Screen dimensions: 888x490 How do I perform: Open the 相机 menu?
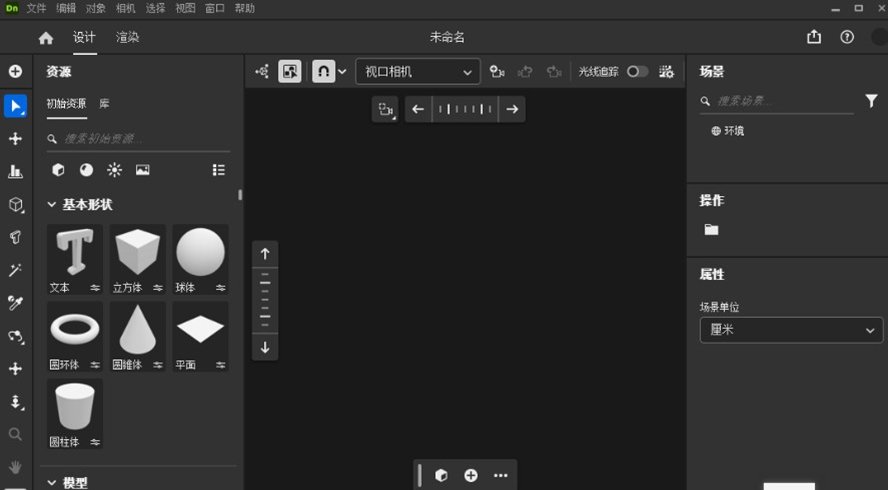pos(125,8)
